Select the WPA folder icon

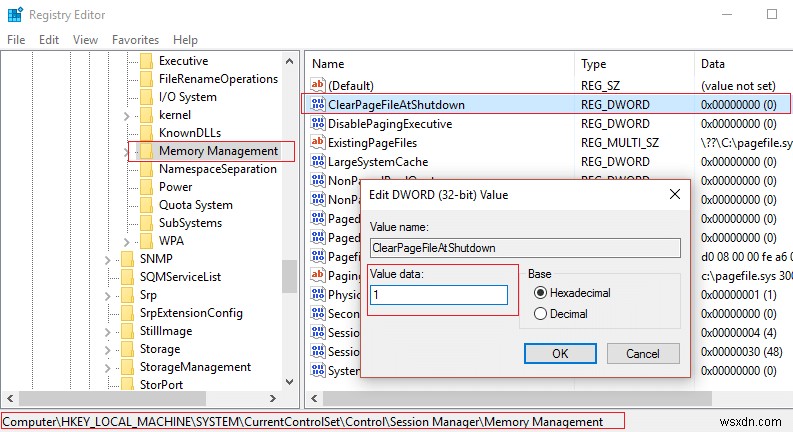point(146,241)
